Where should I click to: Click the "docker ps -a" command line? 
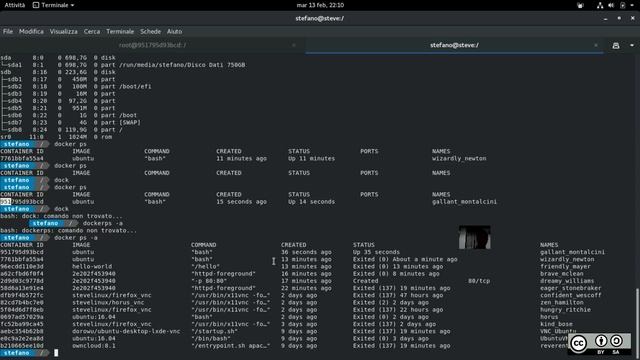point(76,238)
